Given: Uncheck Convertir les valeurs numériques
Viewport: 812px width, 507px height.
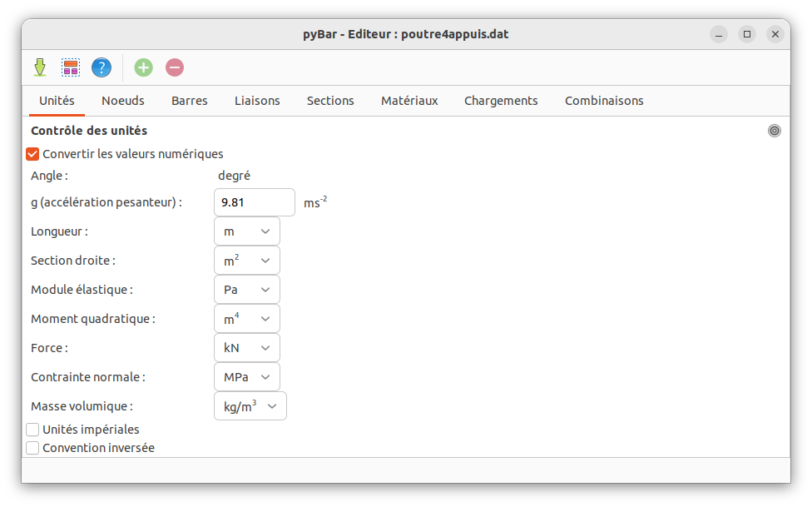Looking at the screenshot, I should tap(33, 154).
